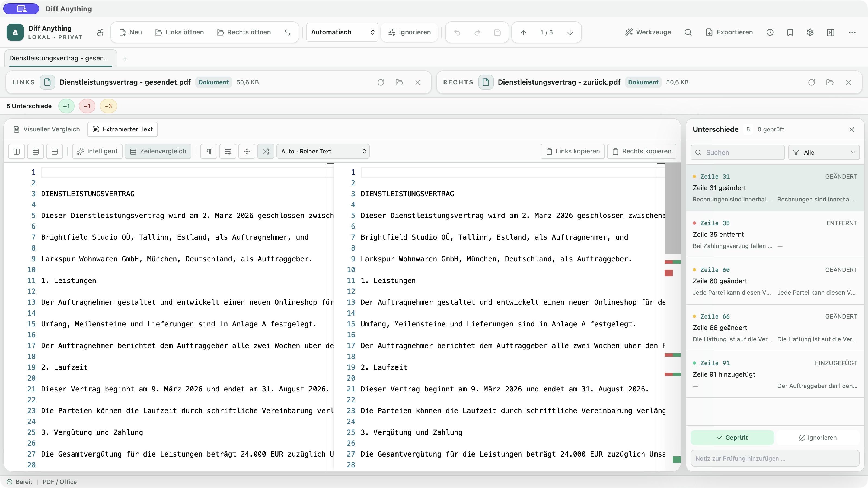This screenshot has width=868, height=488.
Task: Reload the right file zurück.pdf
Action: 811,82
